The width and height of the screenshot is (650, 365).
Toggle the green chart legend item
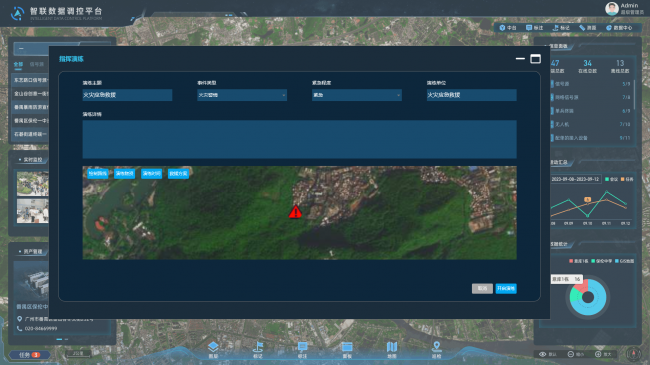coord(611,179)
